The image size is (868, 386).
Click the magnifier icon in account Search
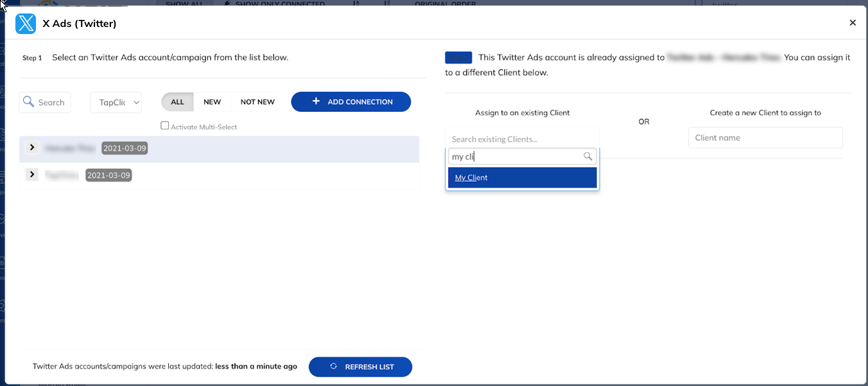28,101
